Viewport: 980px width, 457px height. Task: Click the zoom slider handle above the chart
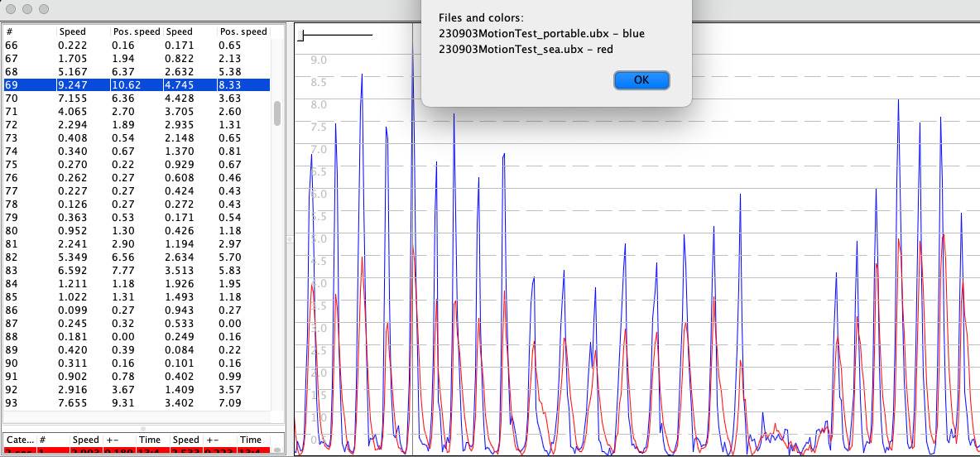(x=302, y=36)
